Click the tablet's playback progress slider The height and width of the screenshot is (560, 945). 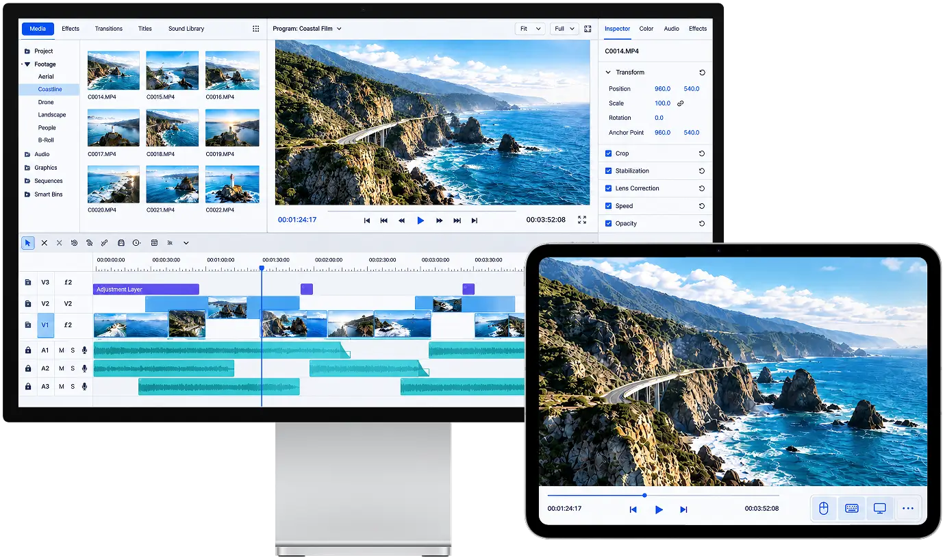663,495
